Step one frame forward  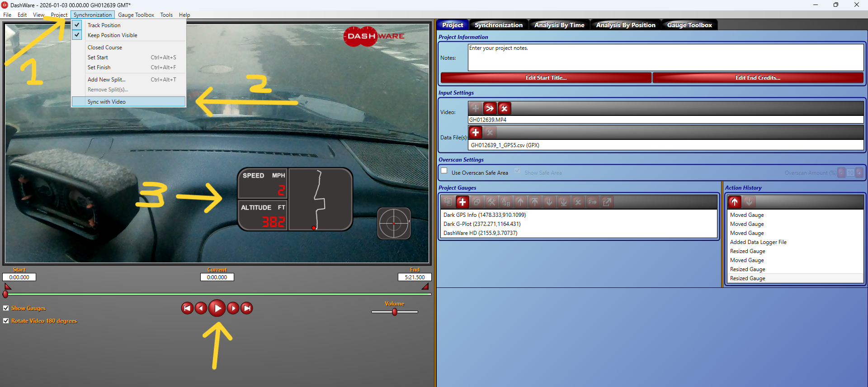(x=233, y=308)
